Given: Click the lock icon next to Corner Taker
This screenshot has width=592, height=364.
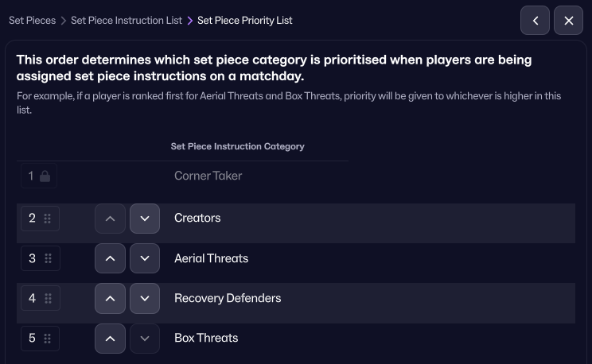Looking at the screenshot, I should point(45,176).
